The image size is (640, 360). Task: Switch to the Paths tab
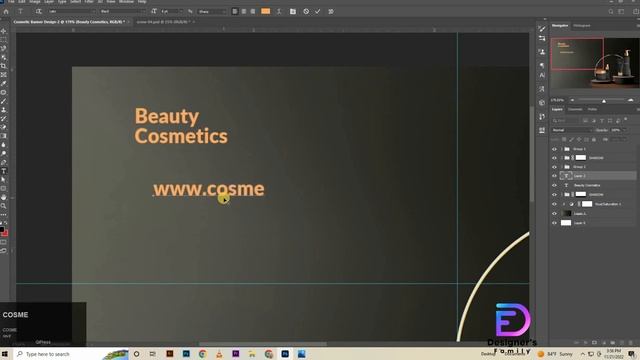tap(592, 109)
